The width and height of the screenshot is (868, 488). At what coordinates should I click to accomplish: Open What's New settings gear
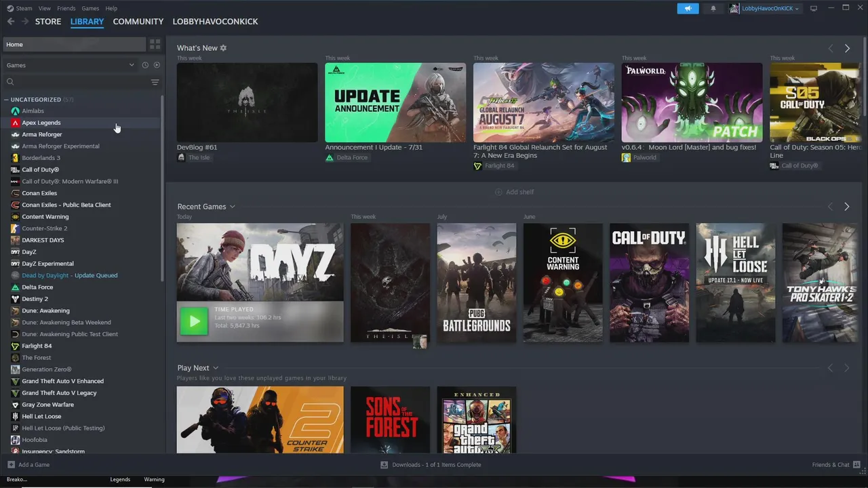pyautogui.click(x=223, y=48)
